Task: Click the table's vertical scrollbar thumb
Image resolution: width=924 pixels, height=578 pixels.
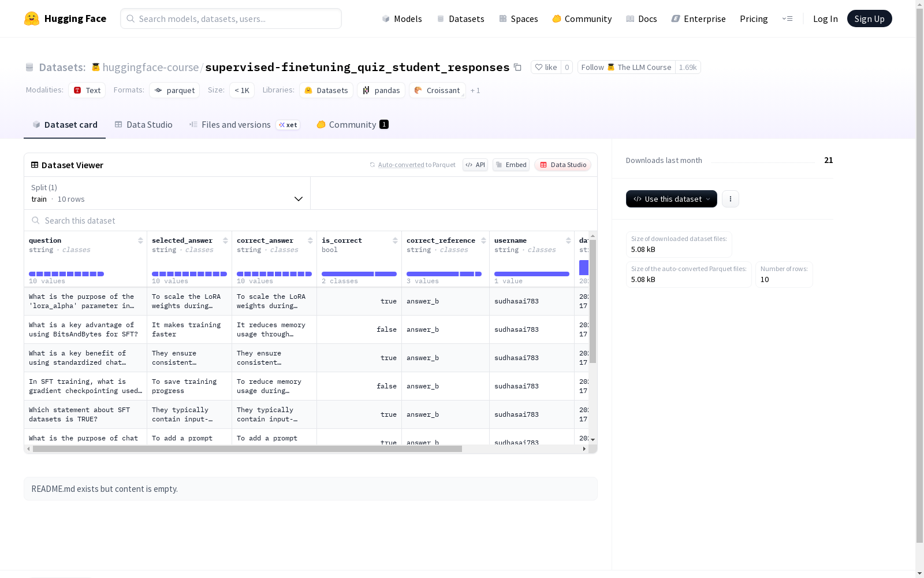Action: 593,301
